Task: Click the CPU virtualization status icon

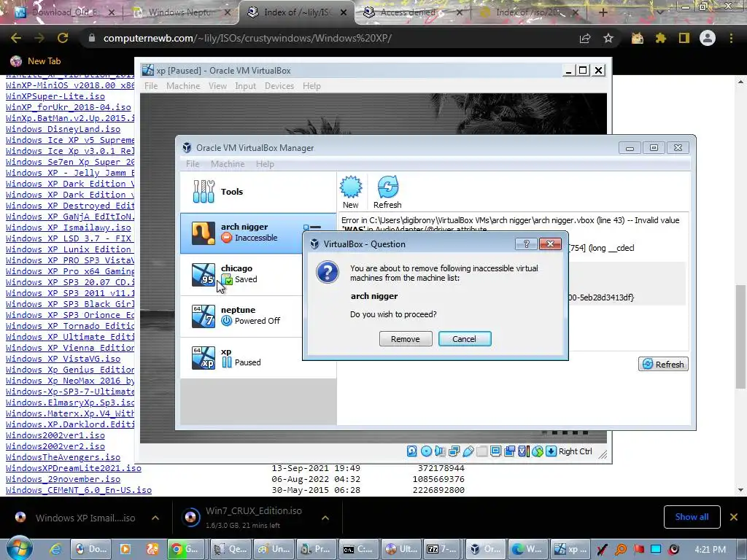Action: pyautogui.click(x=523, y=451)
